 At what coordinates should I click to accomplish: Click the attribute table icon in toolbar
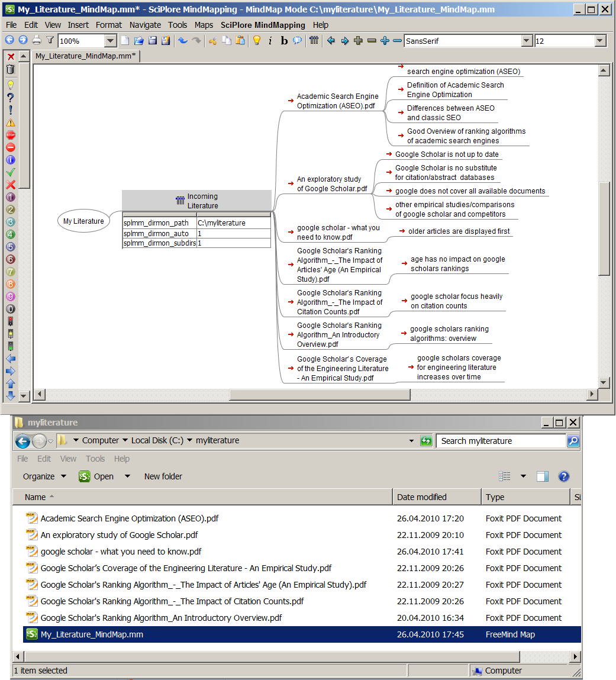(314, 41)
